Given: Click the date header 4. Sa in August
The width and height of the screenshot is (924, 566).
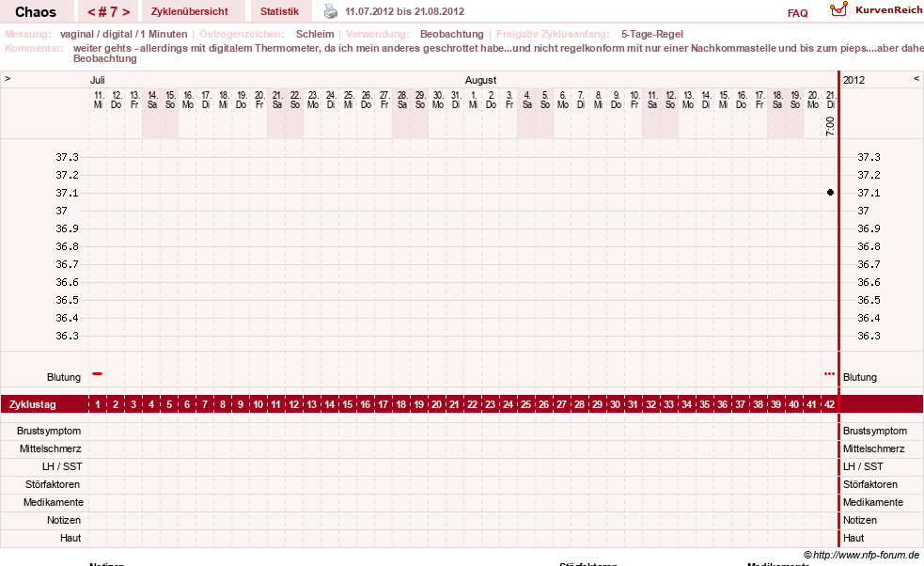Looking at the screenshot, I should (526, 100).
